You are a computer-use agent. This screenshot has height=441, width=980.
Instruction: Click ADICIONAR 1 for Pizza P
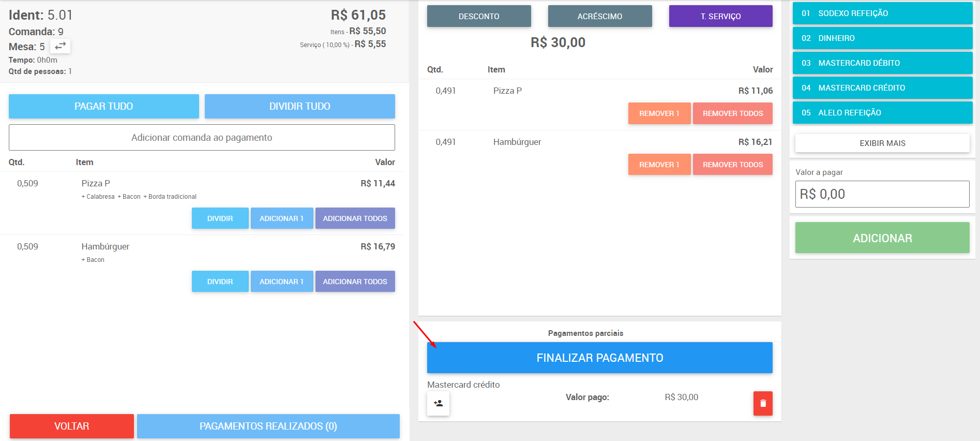pos(282,218)
